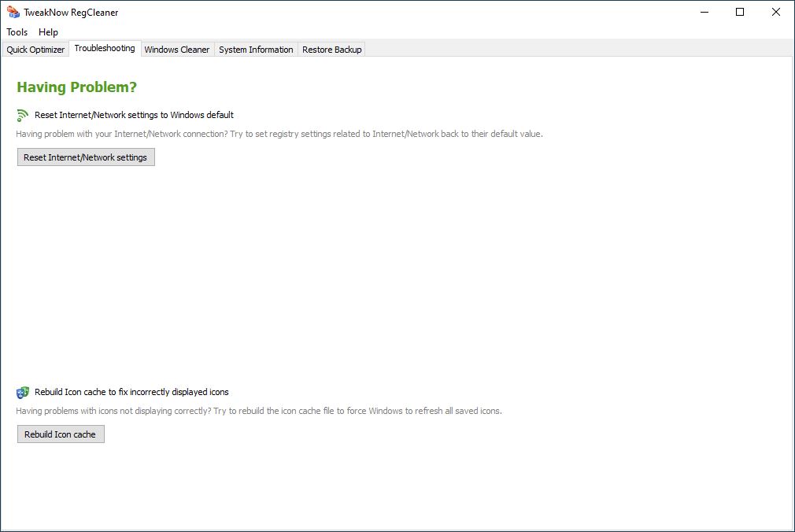Click the icon cache description text
The width and height of the screenshot is (795, 532).
tap(259, 411)
